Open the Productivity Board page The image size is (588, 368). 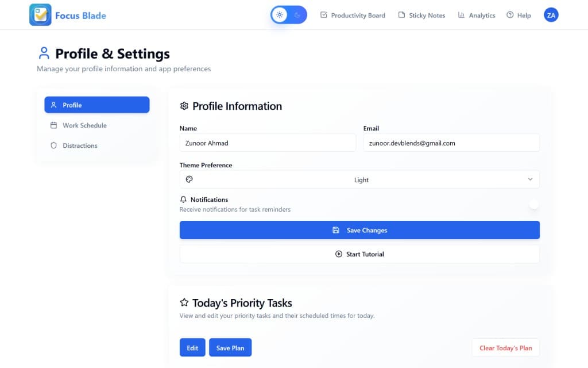[x=353, y=16]
